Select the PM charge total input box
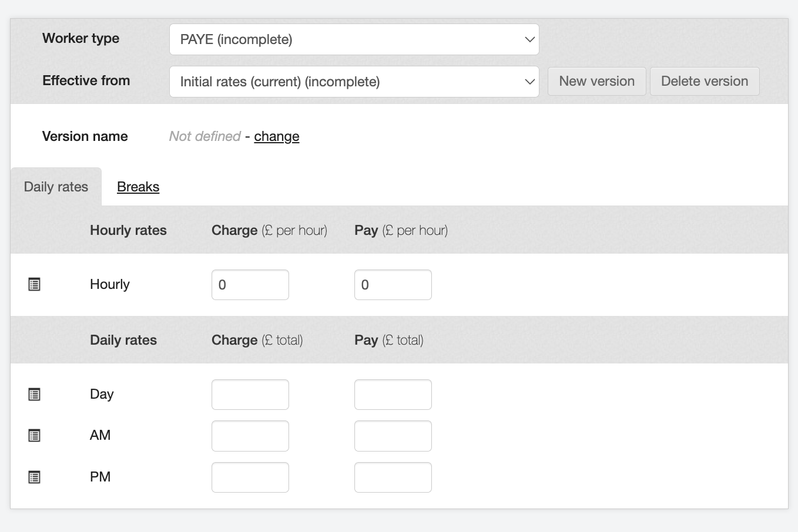 coord(250,477)
